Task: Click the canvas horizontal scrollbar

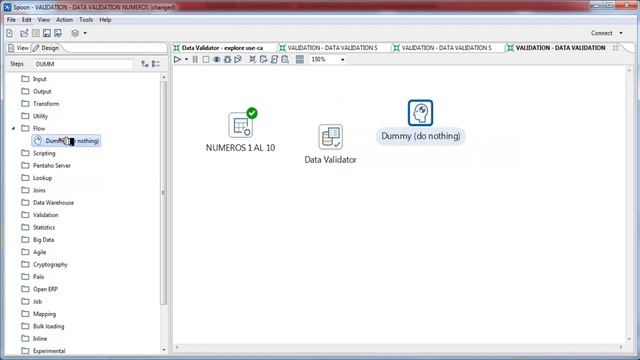Action: [x=399, y=347]
